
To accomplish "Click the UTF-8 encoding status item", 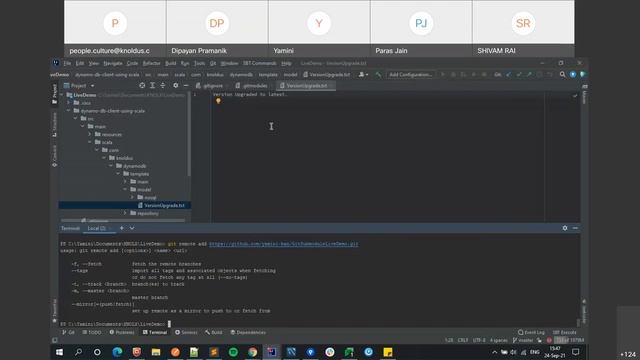I will 479,340.
